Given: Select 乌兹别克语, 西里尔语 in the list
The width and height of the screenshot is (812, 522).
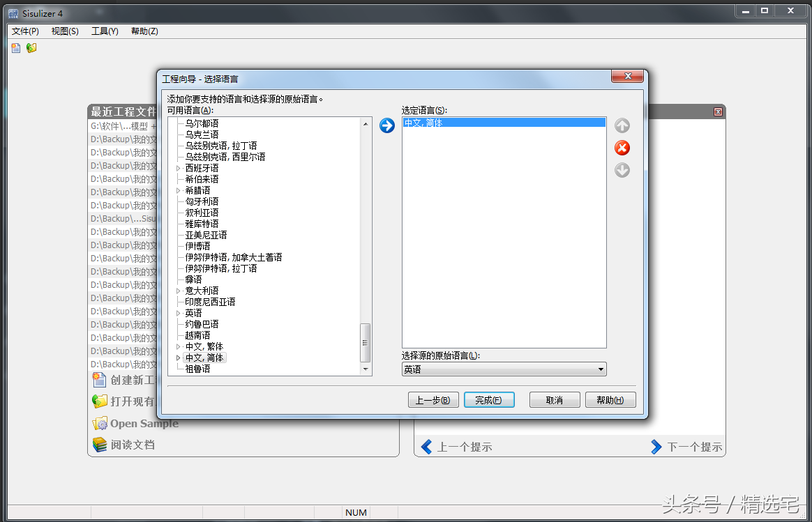Looking at the screenshot, I should click(225, 157).
